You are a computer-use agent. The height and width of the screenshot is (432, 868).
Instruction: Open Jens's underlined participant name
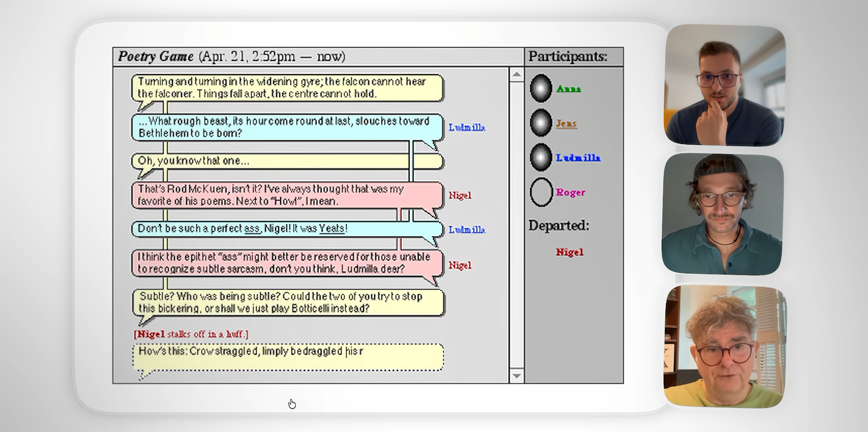[x=566, y=123]
